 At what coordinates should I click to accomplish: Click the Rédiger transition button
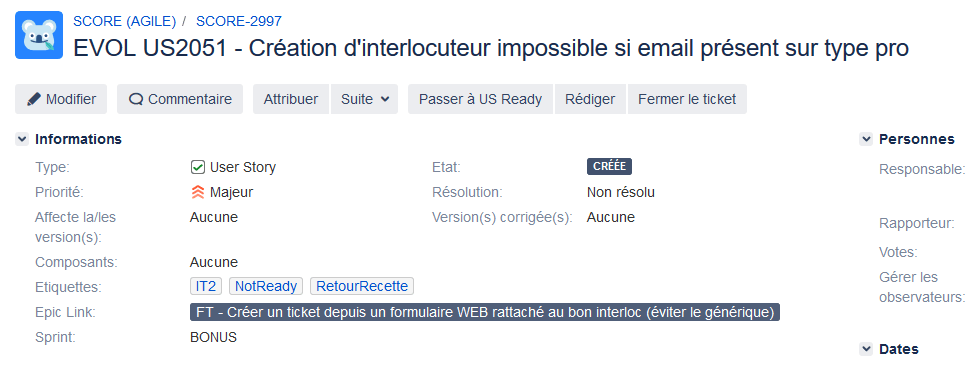590,100
